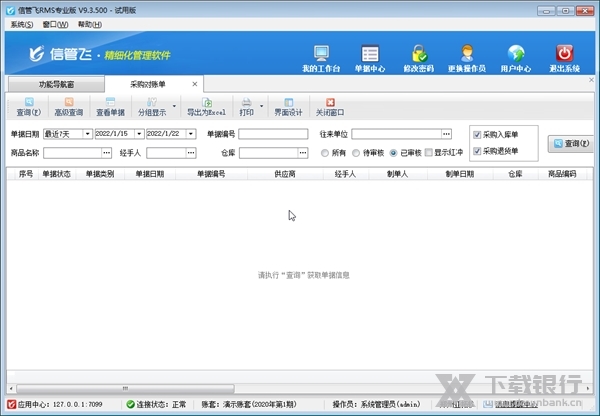Click scrollbar left arrow
Image resolution: width=600 pixels, height=416 pixels.
(11, 388)
